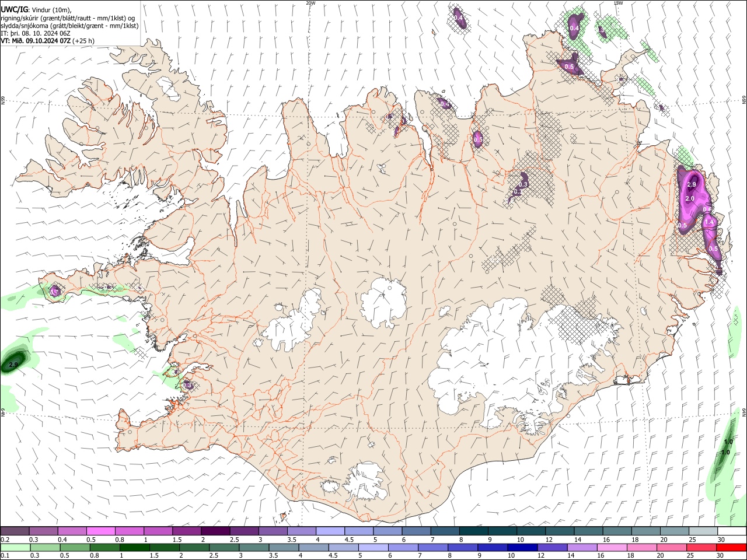Pick lower legend swatch labeled 8
747x560 pixels.
[462, 548]
